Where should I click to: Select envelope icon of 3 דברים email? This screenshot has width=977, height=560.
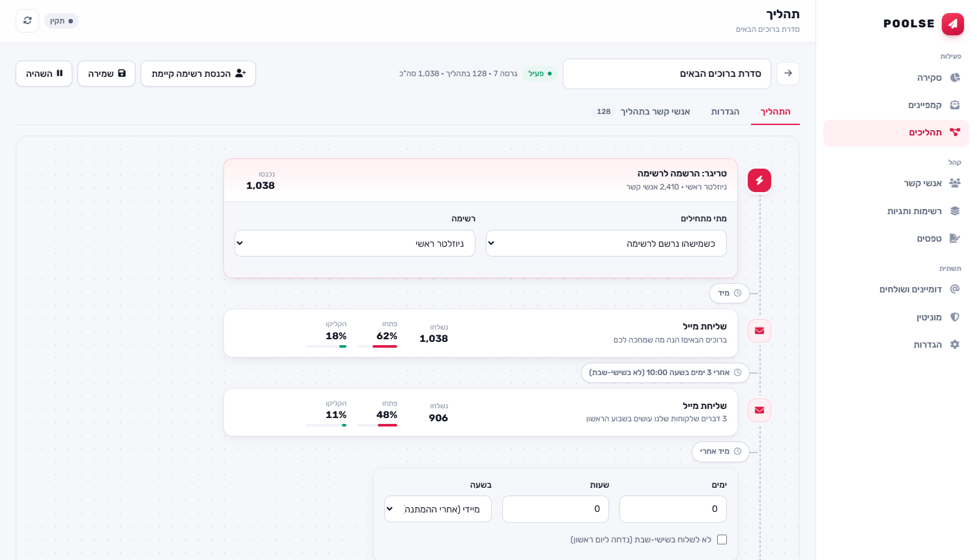759,410
